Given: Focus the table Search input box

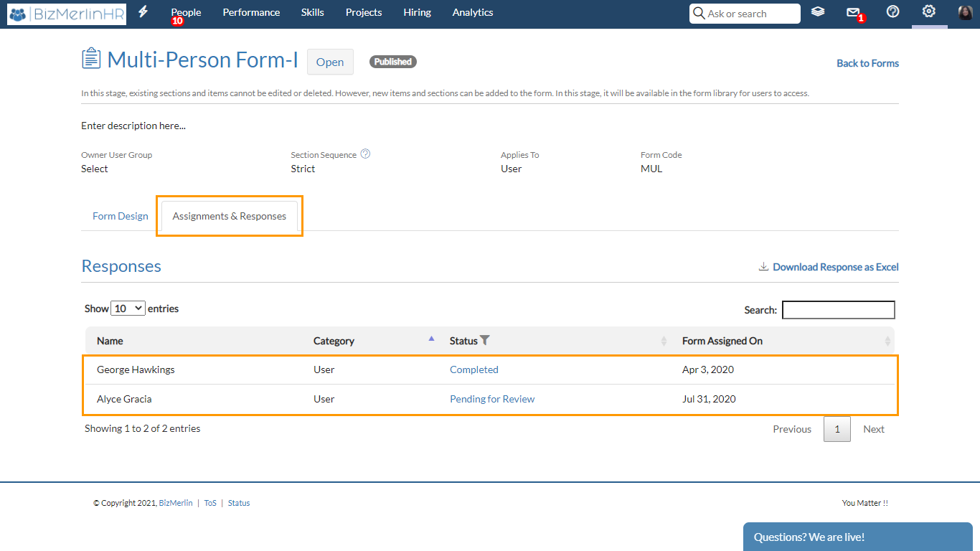Looking at the screenshot, I should coord(839,310).
